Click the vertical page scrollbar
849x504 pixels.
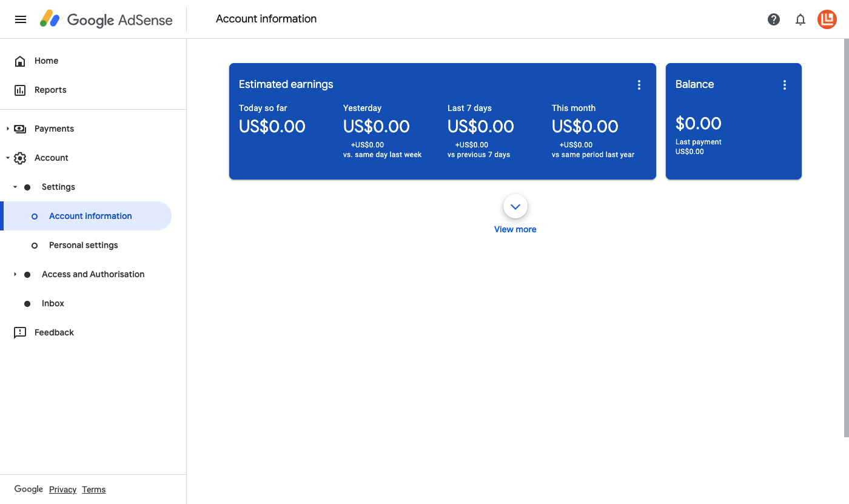[847, 238]
